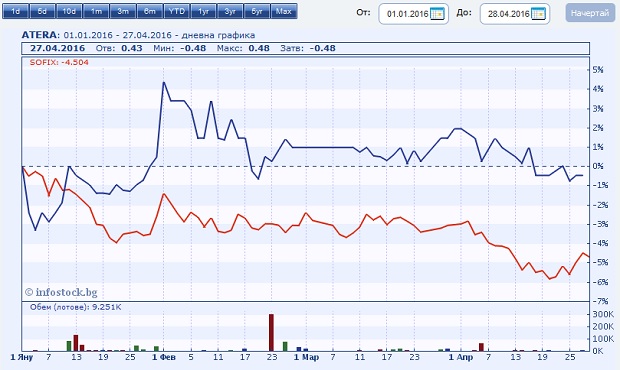This screenshot has width=620, height=370.
Task: Click the blue ATERA line peak at 1 Фев
Action: pos(164,83)
